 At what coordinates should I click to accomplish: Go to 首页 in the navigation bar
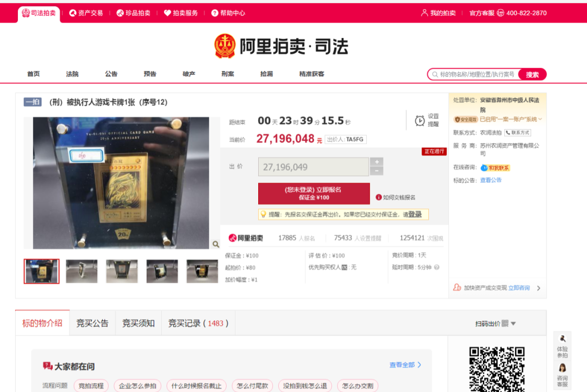tap(33, 74)
